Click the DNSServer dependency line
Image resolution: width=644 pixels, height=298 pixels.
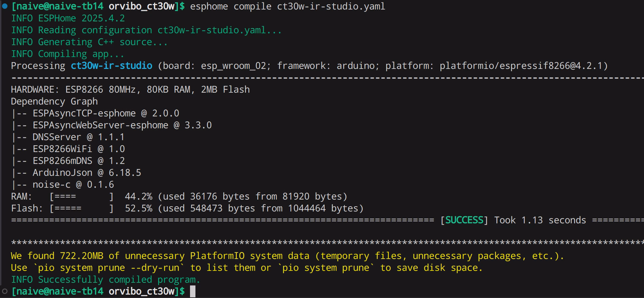(x=68, y=137)
